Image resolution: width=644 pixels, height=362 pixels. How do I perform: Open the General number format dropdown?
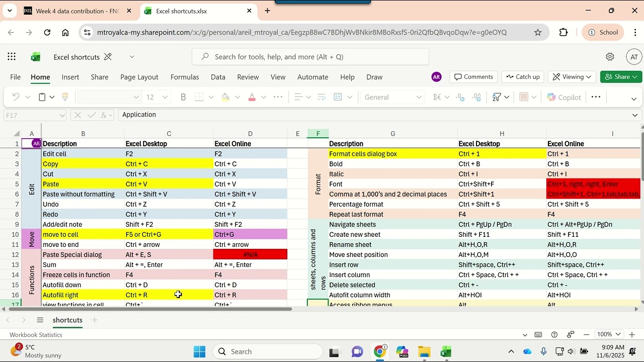click(x=392, y=97)
